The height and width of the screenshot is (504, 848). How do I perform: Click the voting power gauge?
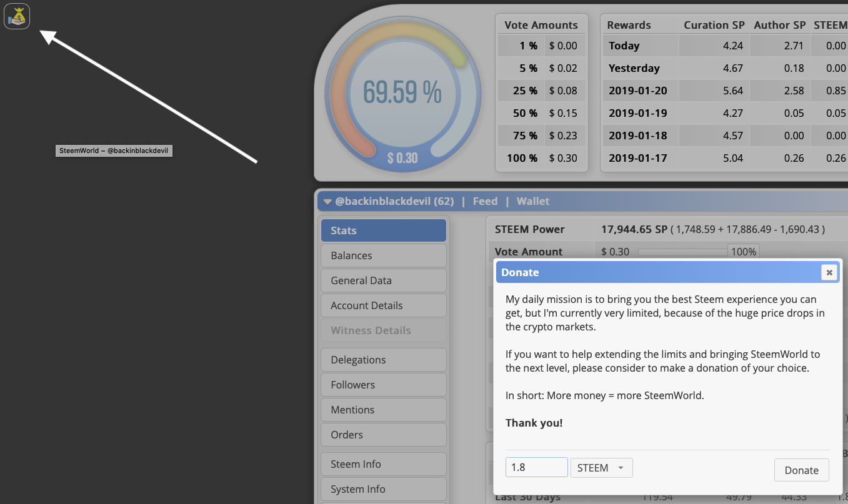(402, 95)
